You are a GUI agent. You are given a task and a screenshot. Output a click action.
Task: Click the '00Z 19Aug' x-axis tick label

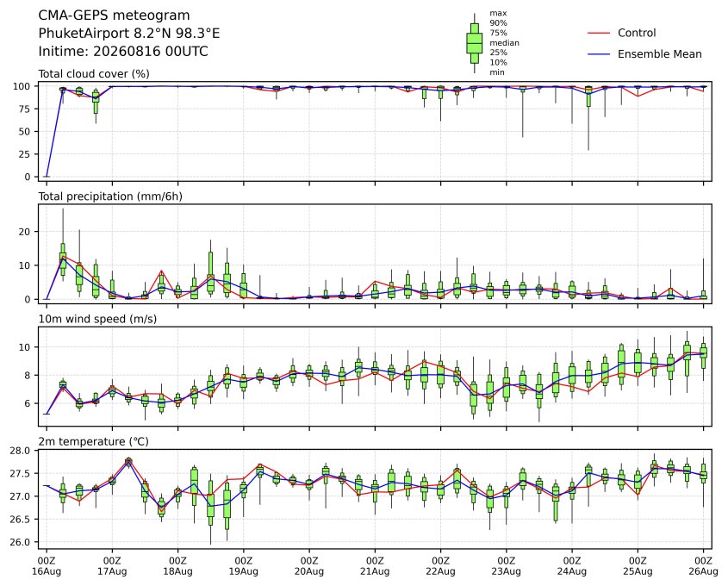coord(243,566)
